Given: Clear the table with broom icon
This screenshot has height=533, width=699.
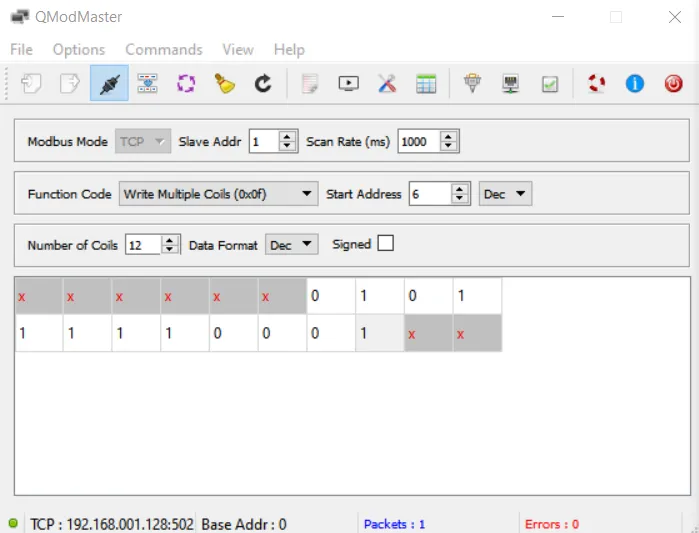Looking at the screenshot, I should 224,84.
